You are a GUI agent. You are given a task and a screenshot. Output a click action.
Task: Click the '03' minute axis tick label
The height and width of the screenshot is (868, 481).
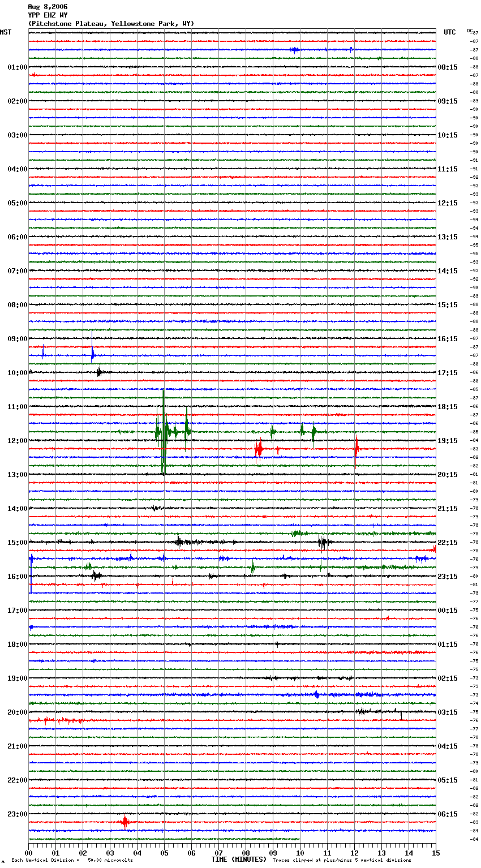tap(110, 853)
